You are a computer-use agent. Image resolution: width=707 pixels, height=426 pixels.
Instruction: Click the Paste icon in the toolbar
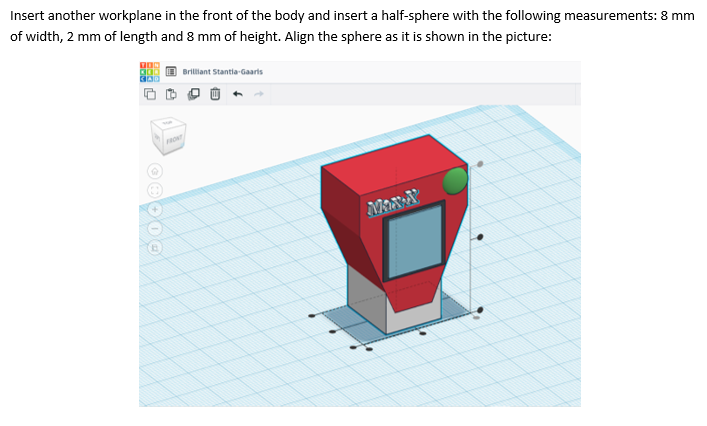(x=171, y=94)
